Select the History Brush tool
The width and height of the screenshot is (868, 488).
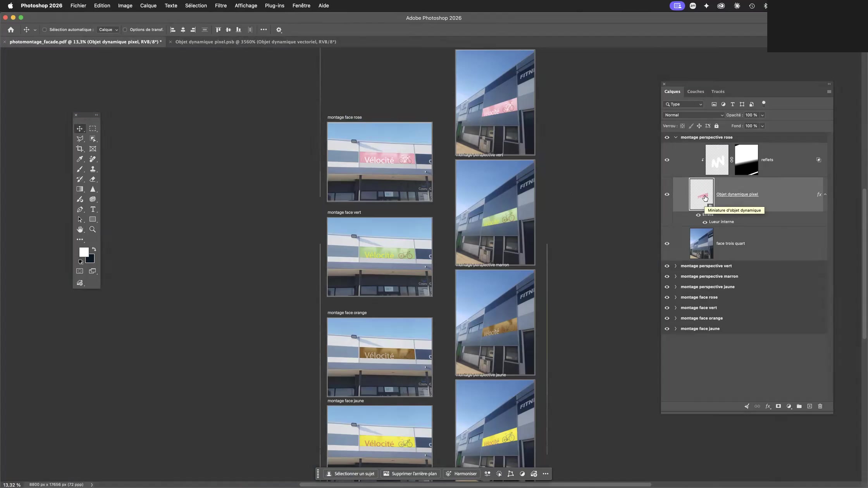click(x=79, y=179)
